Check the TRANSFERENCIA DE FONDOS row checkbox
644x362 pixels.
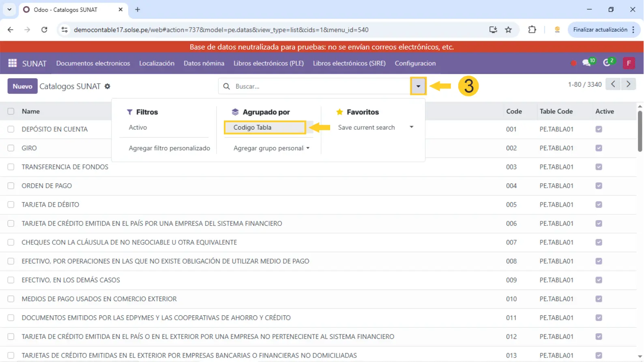pos(11,167)
